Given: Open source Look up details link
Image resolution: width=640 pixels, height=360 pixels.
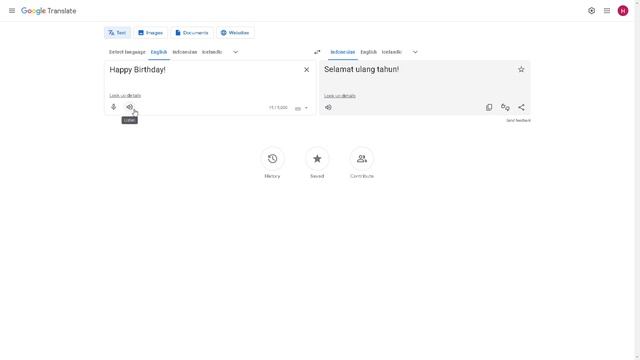Looking at the screenshot, I should point(125,96).
